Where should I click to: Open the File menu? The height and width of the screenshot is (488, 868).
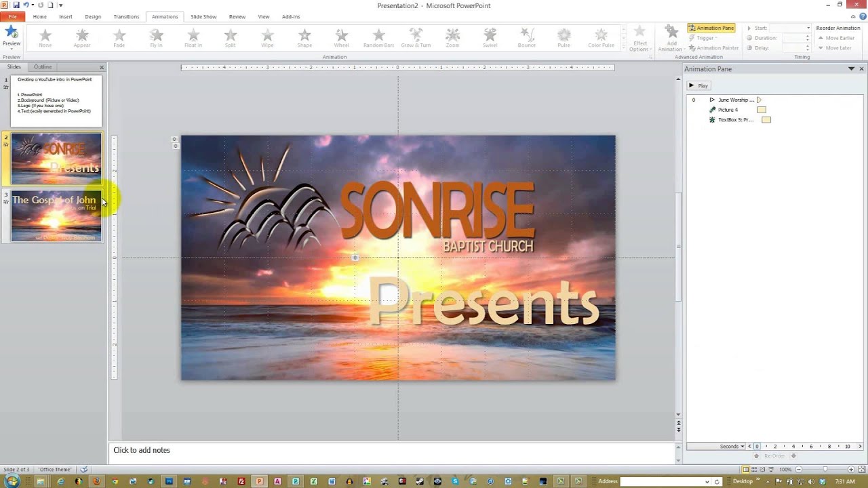(x=12, y=16)
